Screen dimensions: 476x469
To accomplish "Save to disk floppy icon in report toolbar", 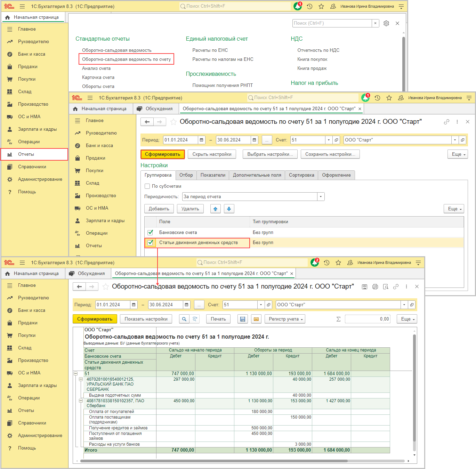I will [x=243, y=319].
